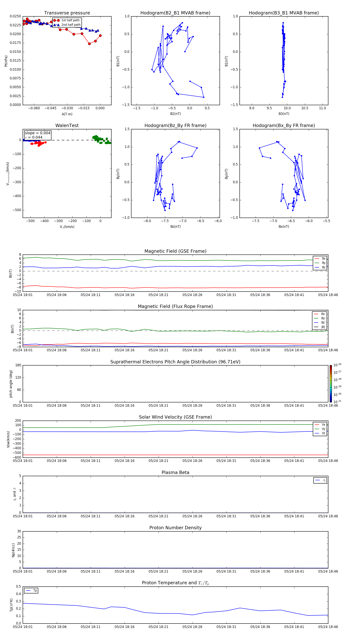Click the '05/24 18:31' tick under Flux Rope panel

coord(226,350)
